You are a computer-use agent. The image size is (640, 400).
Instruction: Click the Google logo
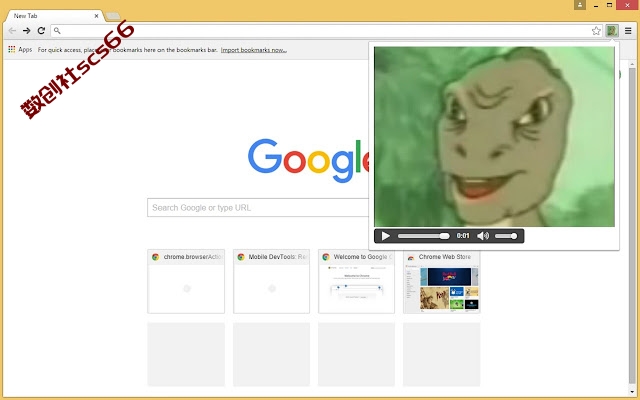pos(309,160)
